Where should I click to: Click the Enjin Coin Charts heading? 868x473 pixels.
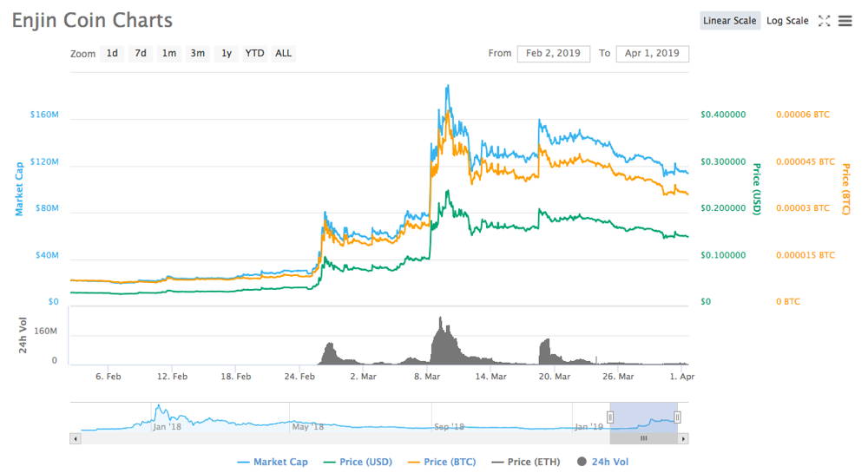click(x=93, y=21)
